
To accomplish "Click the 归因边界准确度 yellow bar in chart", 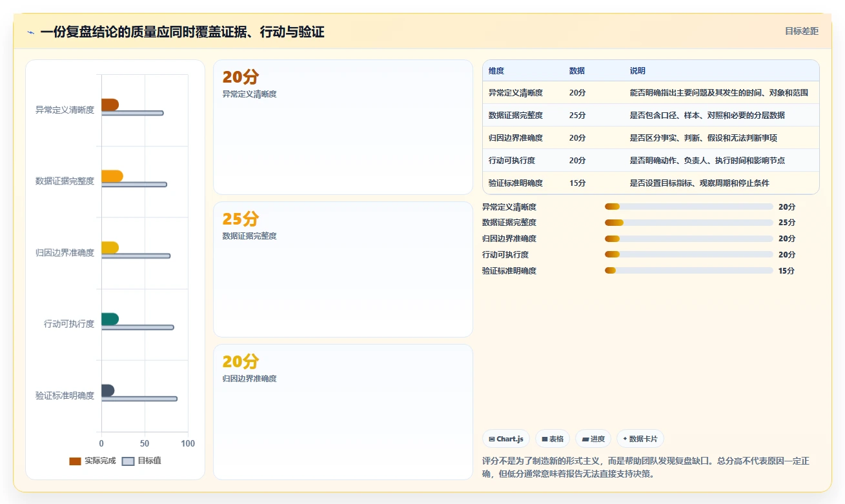I will point(110,248).
